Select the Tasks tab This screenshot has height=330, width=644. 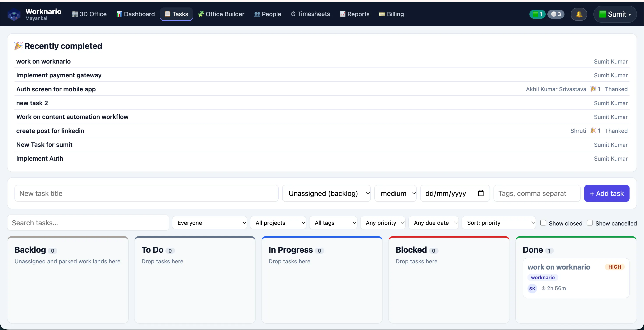coord(176,14)
